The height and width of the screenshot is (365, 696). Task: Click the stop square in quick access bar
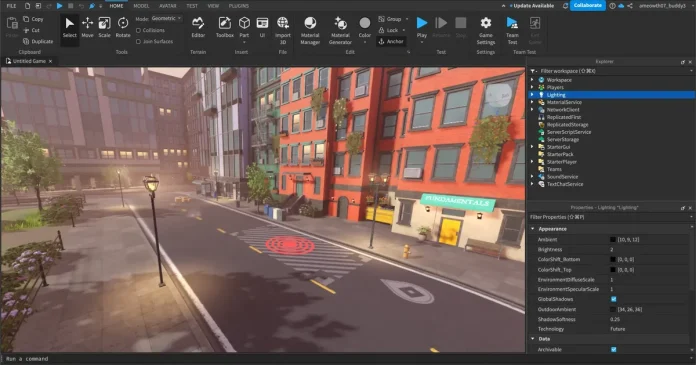[x=71, y=6]
